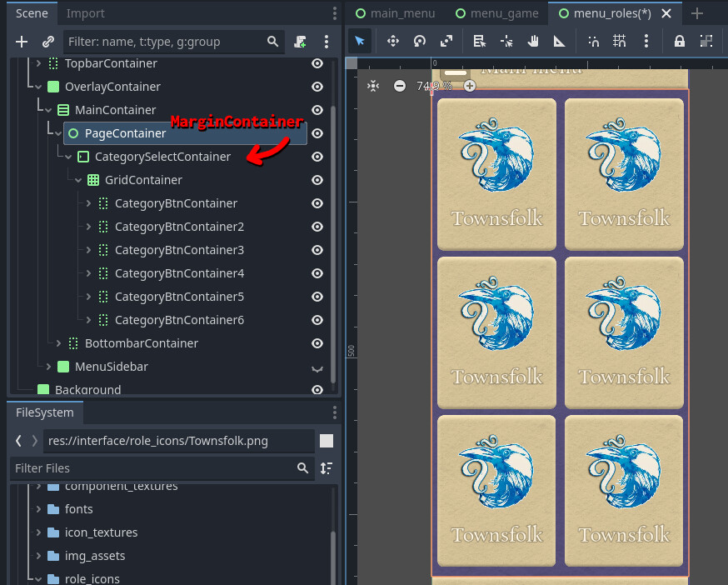Image resolution: width=728 pixels, height=585 pixels.
Task: Activate the Pan Mode hand tool
Action: point(533,41)
